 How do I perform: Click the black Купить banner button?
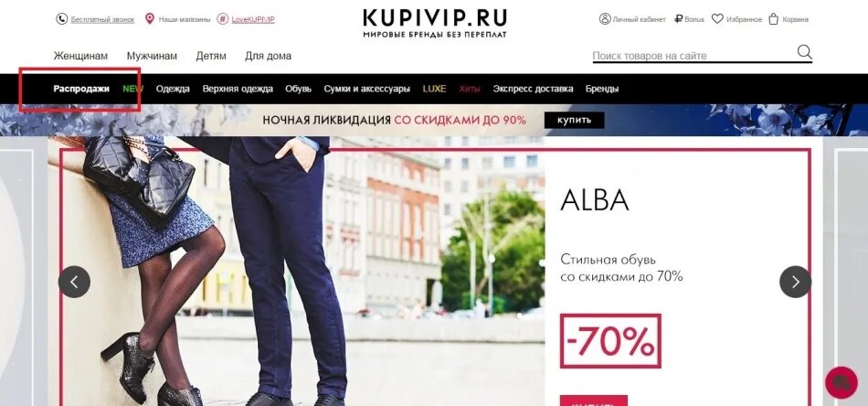click(574, 120)
